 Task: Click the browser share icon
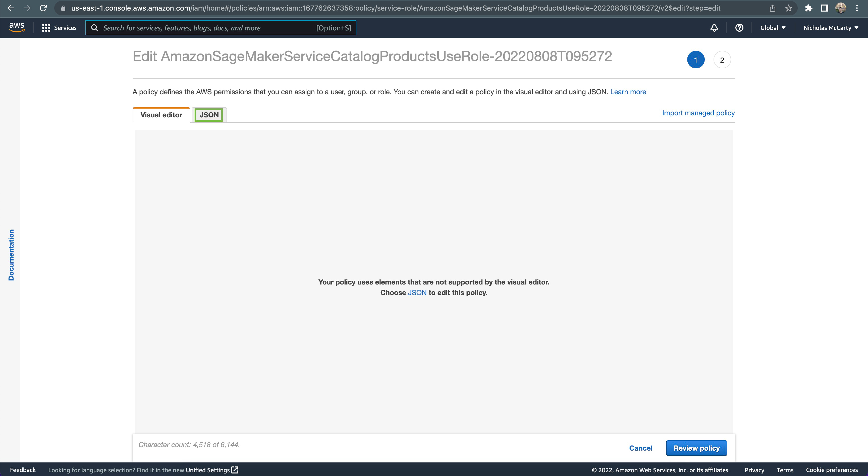[x=773, y=8]
